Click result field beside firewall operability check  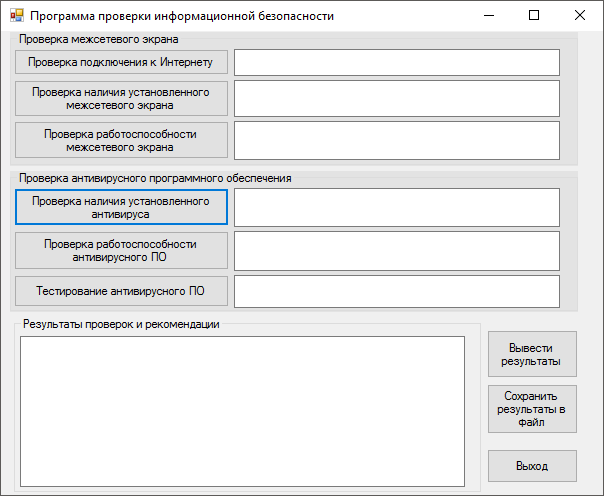pos(397,141)
